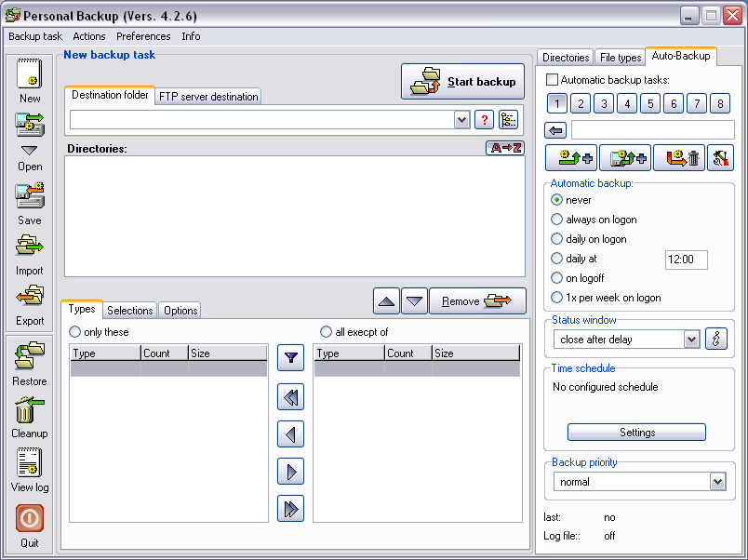Image resolution: width=748 pixels, height=560 pixels.
Task: Click the Remove directory button
Action: [477, 301]
